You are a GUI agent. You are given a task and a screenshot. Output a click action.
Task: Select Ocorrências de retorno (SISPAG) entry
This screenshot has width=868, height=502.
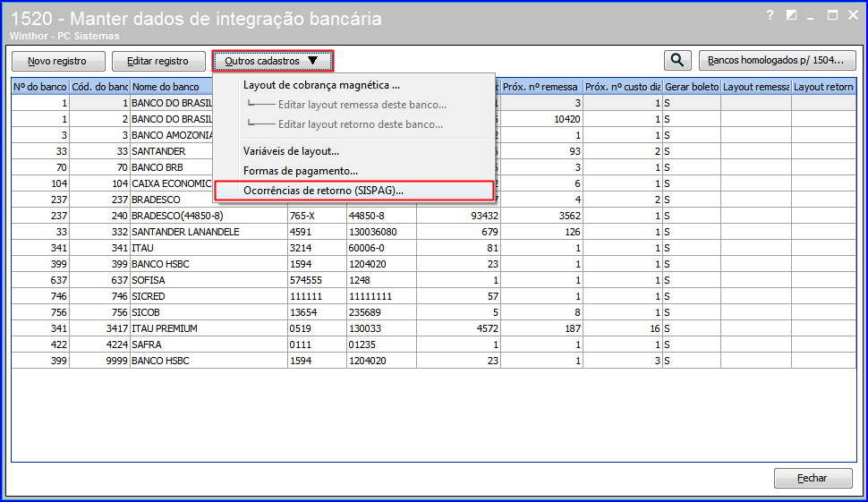tap(353, 191)
